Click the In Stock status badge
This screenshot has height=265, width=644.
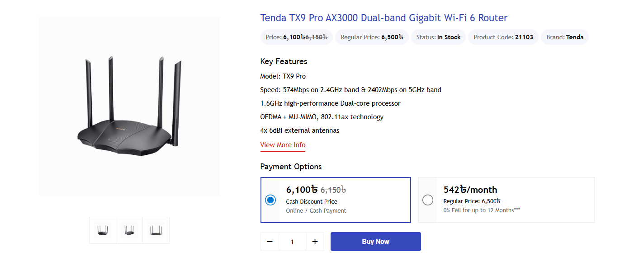click(x=438, y=37)
